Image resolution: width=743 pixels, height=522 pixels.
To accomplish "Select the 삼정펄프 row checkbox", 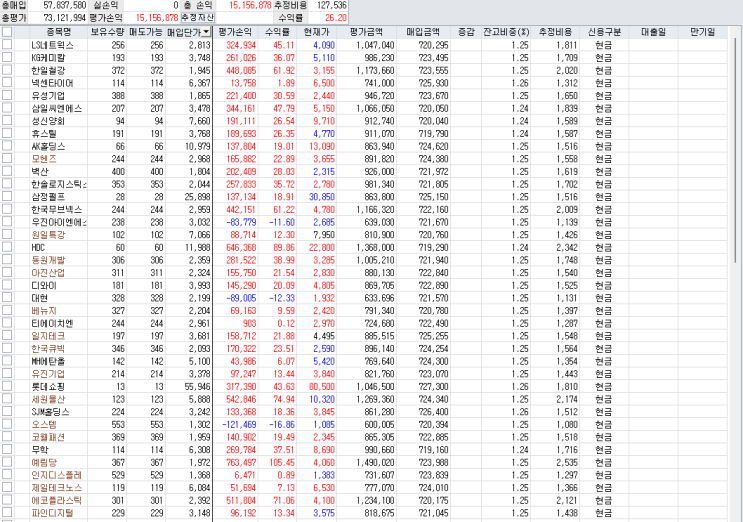I will [x=7, y=196].
